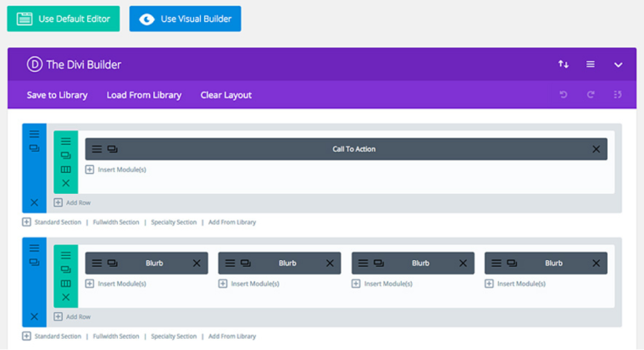Select Clear Layout
Screen dimensions: 644x350
(x=226, y=95)
